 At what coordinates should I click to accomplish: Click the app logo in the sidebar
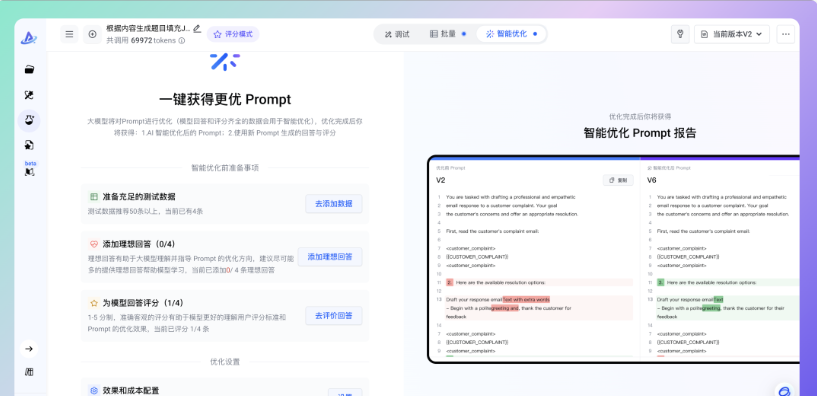(x=29, y=38)
